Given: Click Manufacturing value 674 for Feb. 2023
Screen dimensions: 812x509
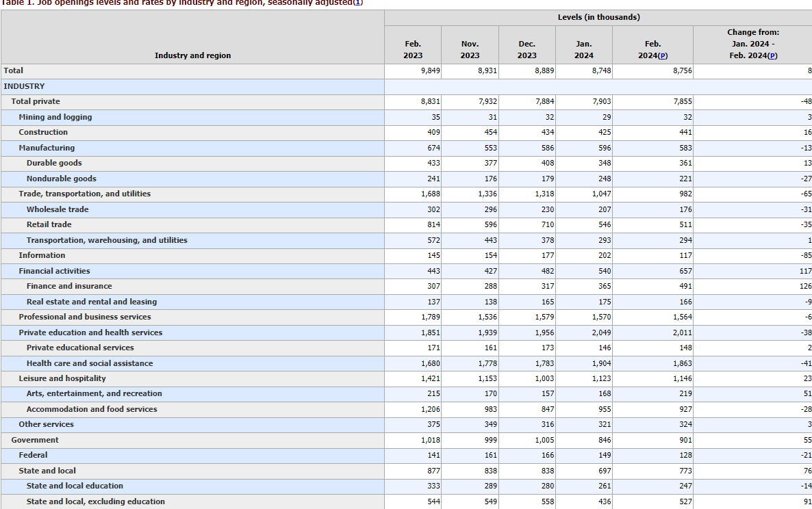Looking at the screenshot, I should click(434, 148).
